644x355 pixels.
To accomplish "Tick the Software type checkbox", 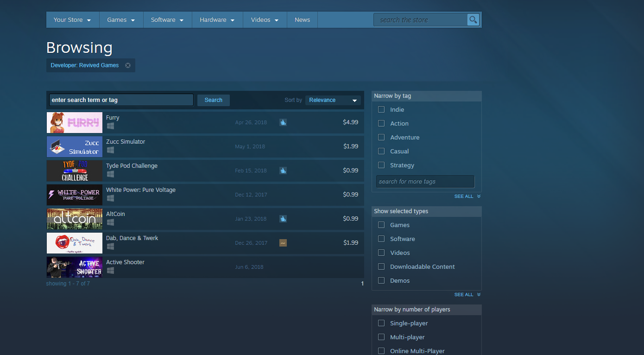I will (x=381, y=239).
